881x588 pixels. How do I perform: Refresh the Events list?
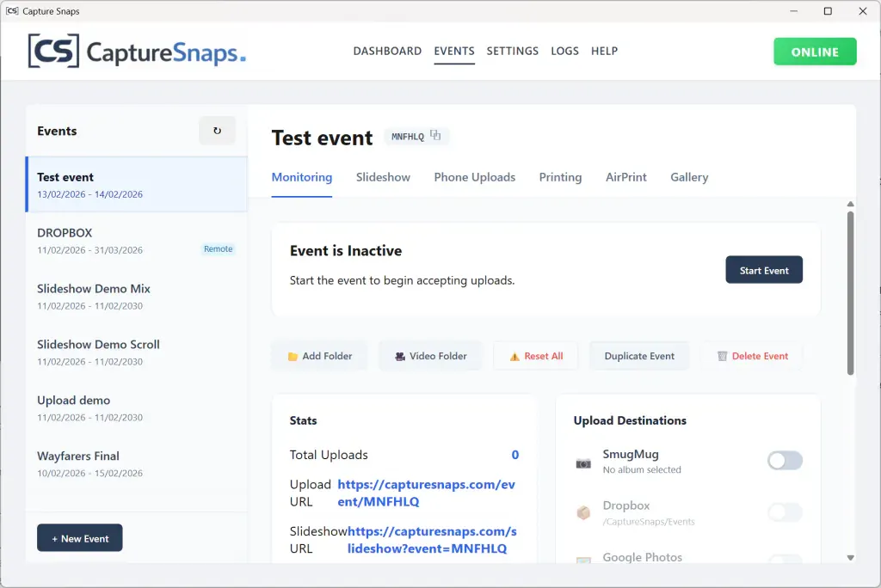point(217,131)
